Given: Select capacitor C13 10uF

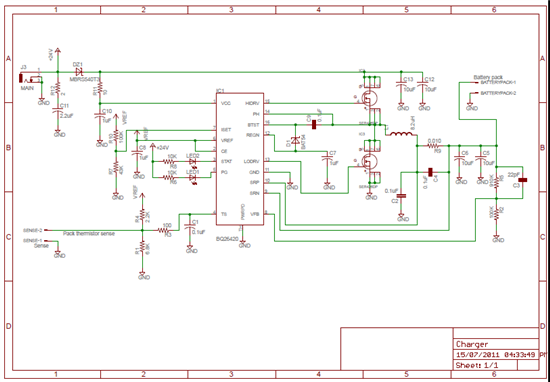Looking at the screenshot, I should [x=401, y=83].
